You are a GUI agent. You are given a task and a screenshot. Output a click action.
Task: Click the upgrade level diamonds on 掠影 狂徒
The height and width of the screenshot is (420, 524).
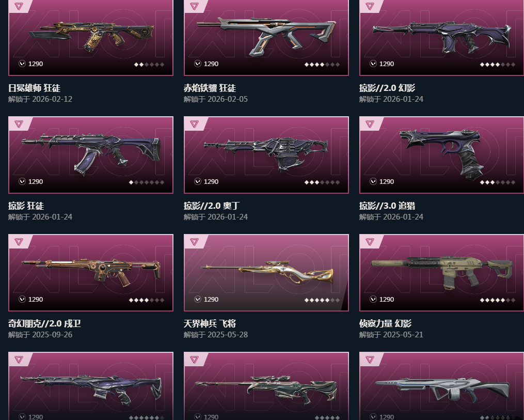coord(147,182)
